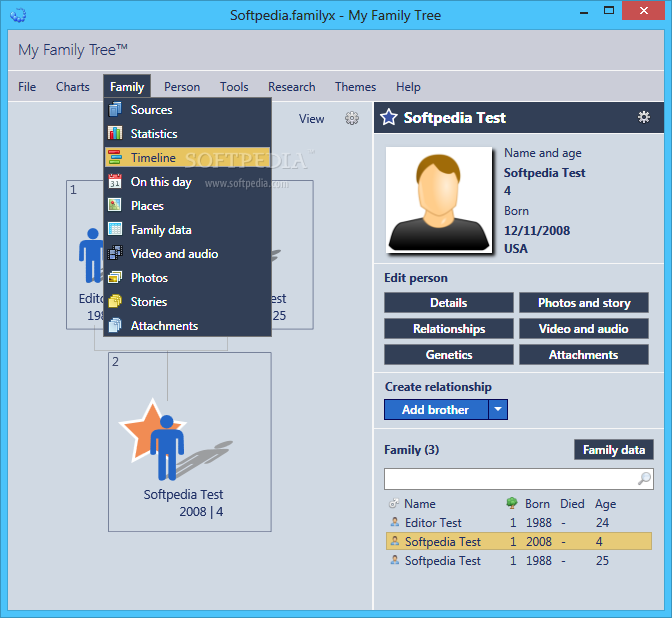Click the person icon beside Editor Test row
This screenshot has width=672, height=618.
tap(395, 522)
